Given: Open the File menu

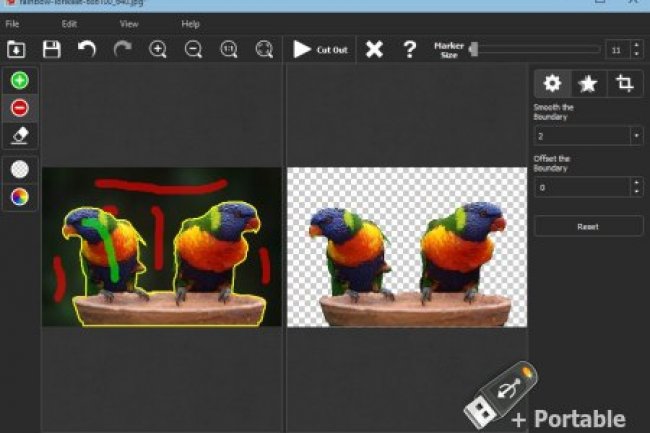Looking at the screenshot, I should point(12,24).
